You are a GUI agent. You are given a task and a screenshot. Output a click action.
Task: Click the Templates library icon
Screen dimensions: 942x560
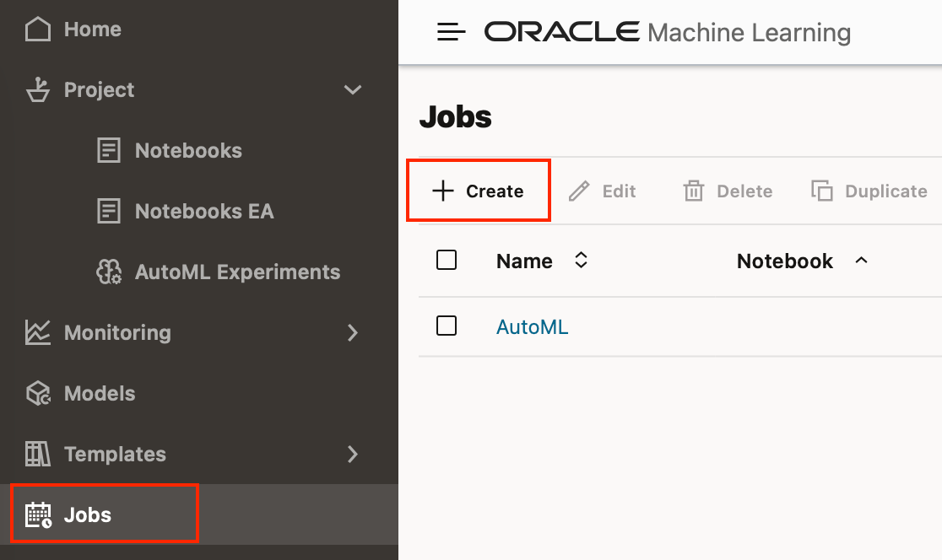(x=38, y=454)
